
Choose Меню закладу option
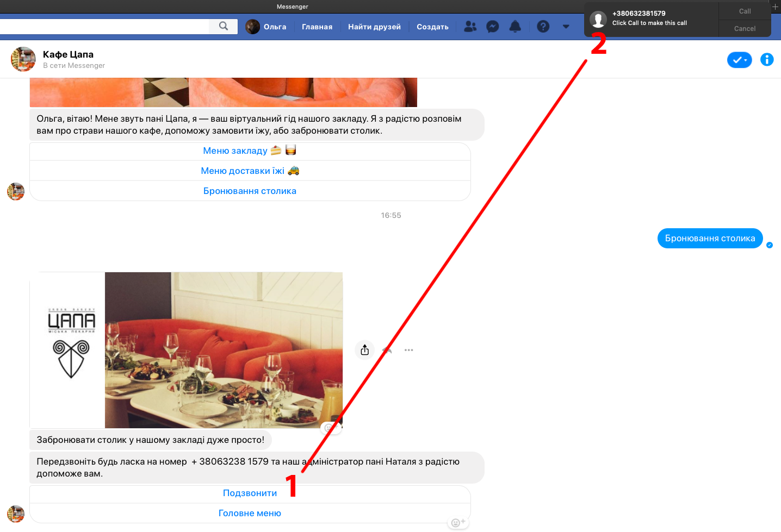[250, 151]
